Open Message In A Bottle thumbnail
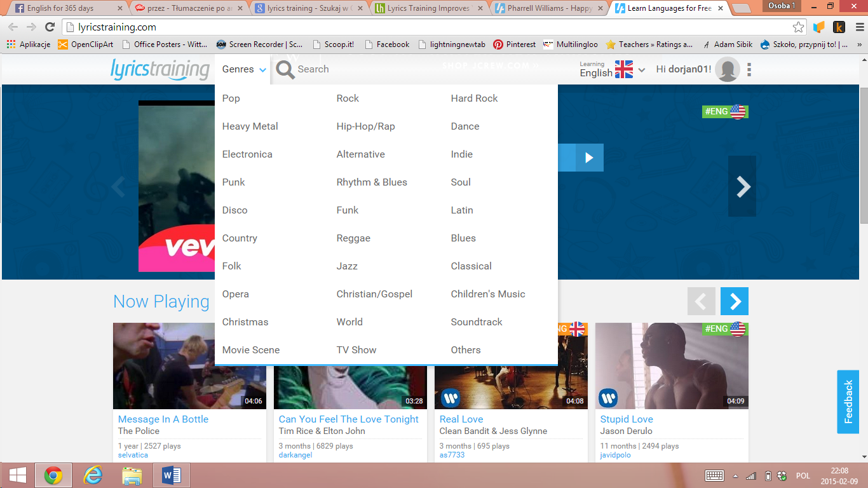The width and height of the screenshot is (868, 488). coord(189,366)
